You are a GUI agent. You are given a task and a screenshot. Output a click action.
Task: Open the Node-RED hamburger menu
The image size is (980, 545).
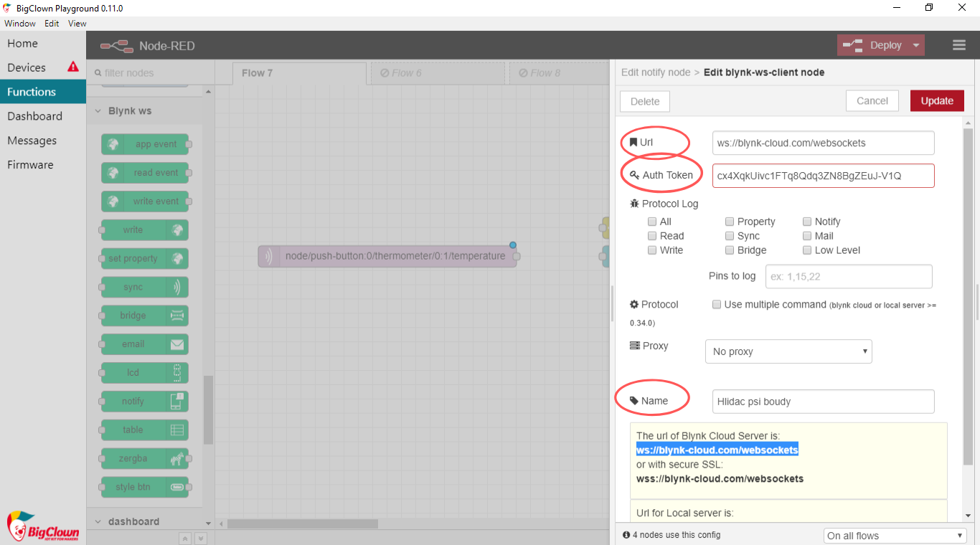point(959,45)
